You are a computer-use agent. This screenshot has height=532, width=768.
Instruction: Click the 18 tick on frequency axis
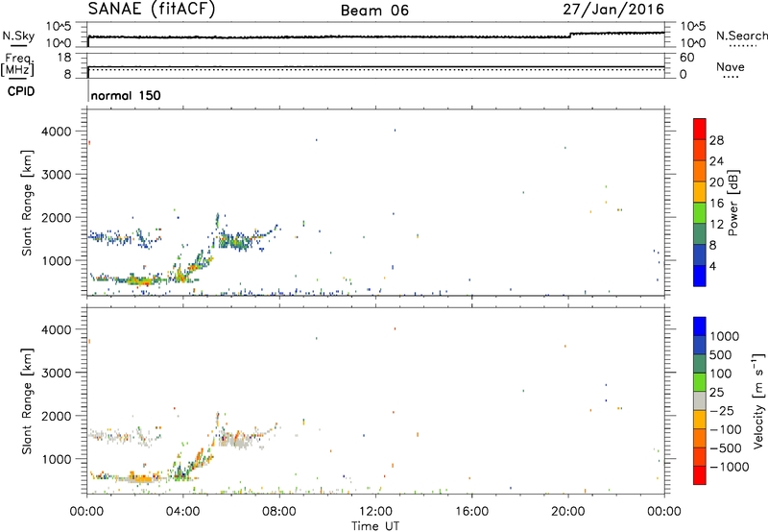pos(64,58)
